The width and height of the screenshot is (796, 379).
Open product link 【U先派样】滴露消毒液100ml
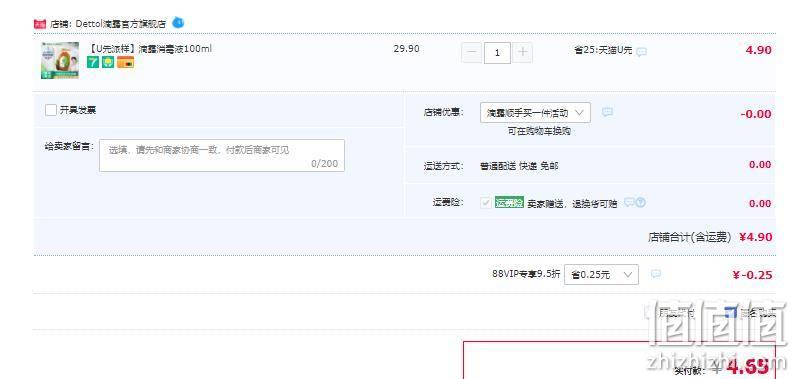click(x=149, y=49)
